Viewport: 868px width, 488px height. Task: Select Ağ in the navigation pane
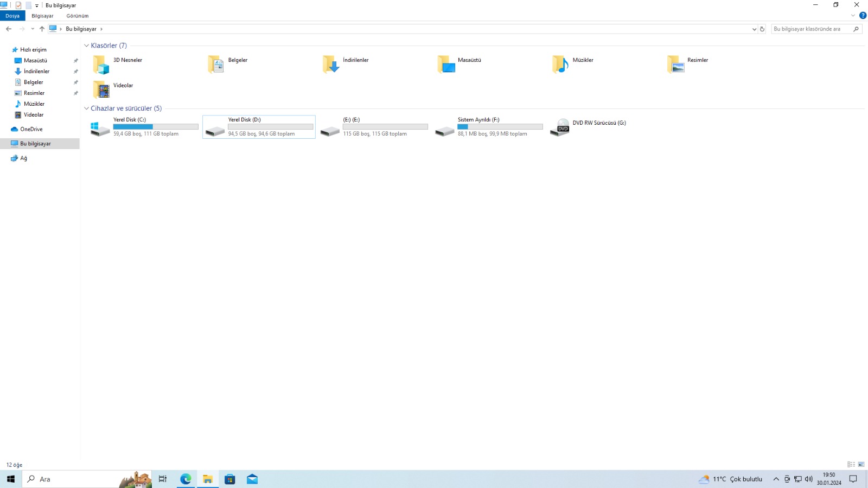coord(23,158)
